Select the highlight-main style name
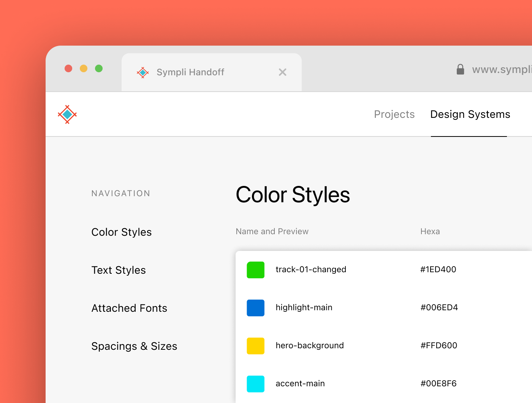This screenshot has width=532, height=403. coord(304,308)
